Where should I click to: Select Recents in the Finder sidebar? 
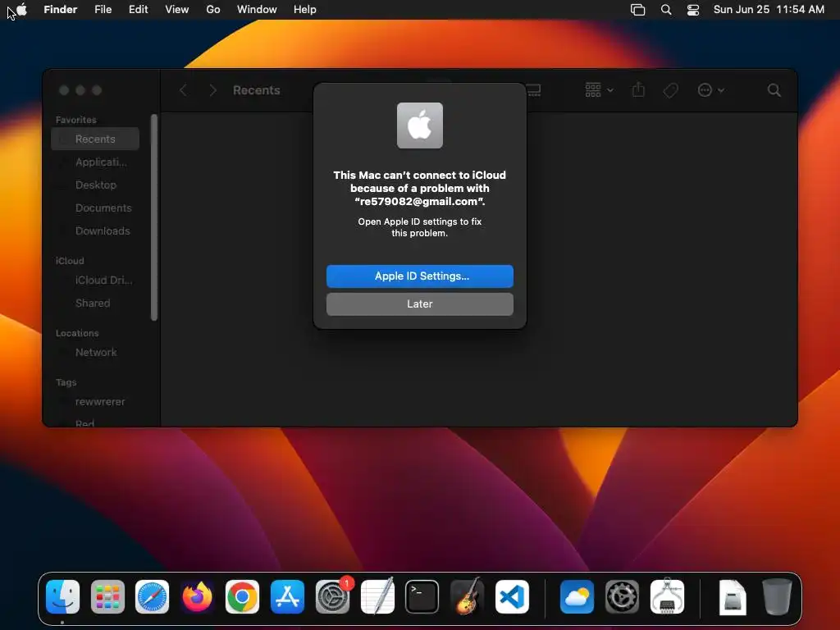pyautogui.click(x=95, y=139)
